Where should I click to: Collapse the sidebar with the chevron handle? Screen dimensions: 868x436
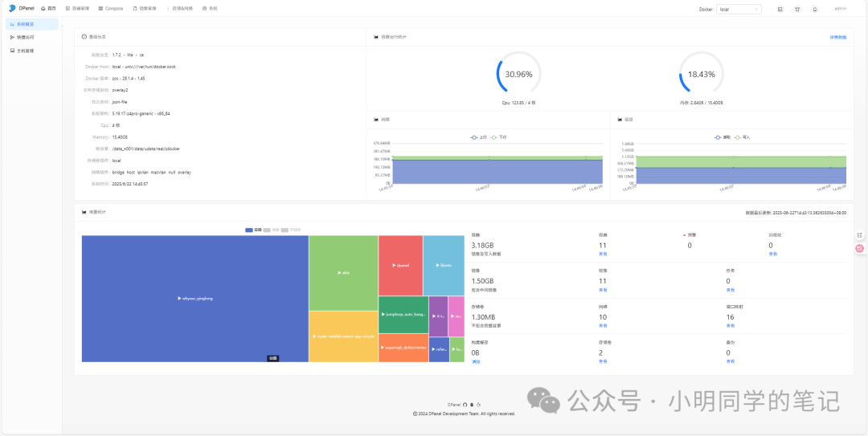pos(62,26)
